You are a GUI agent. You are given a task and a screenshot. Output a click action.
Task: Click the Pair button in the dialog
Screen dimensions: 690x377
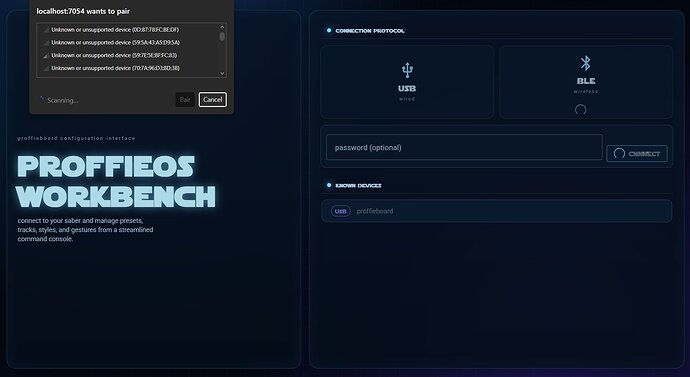[x=185, y=99]
